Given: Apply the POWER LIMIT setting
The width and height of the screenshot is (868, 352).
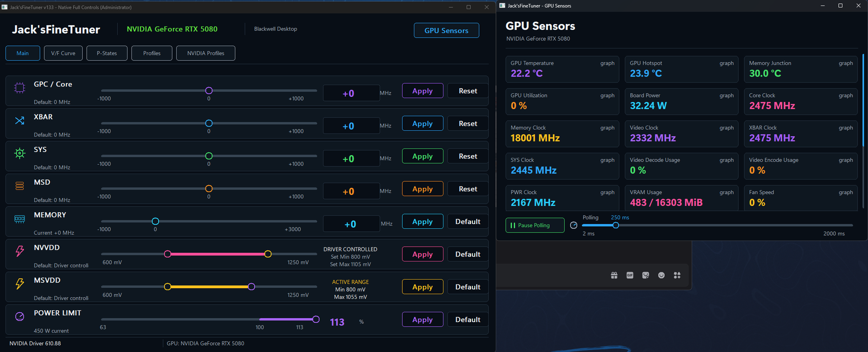Looking at the screenshot, I should [x=423, y=319].
